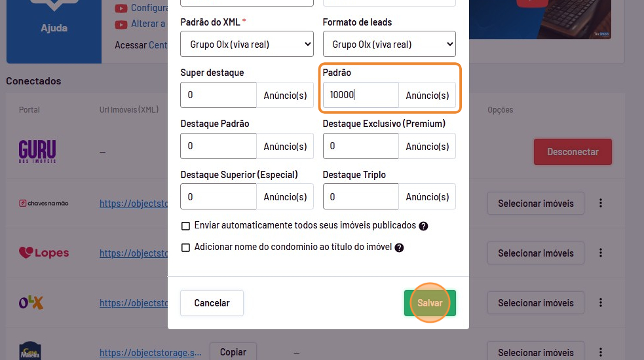This screenshot has width=644, height=360.
Task: Enable Enviar automaticamente todos seus imóveis checkbox
Action: pyautogui.click(x=186, y=226)
